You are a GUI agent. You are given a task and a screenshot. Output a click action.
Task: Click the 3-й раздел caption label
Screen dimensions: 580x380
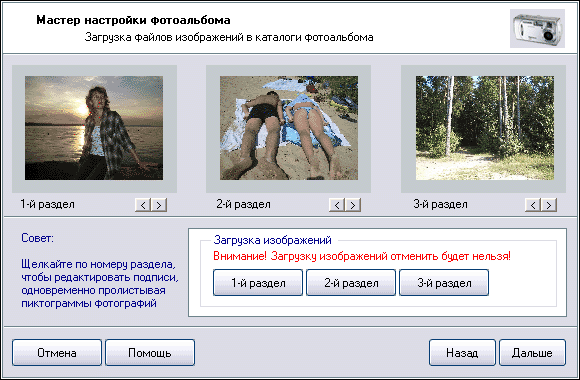click(440, 204)
